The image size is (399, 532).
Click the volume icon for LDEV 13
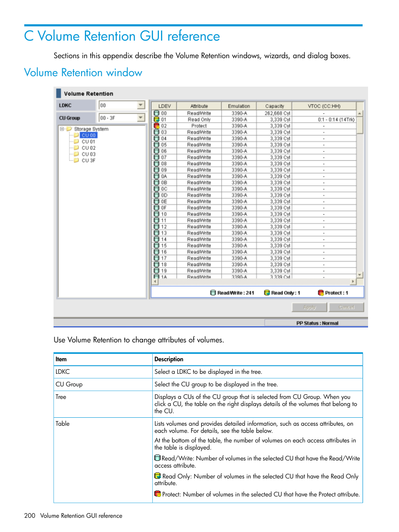pos(156,233)
